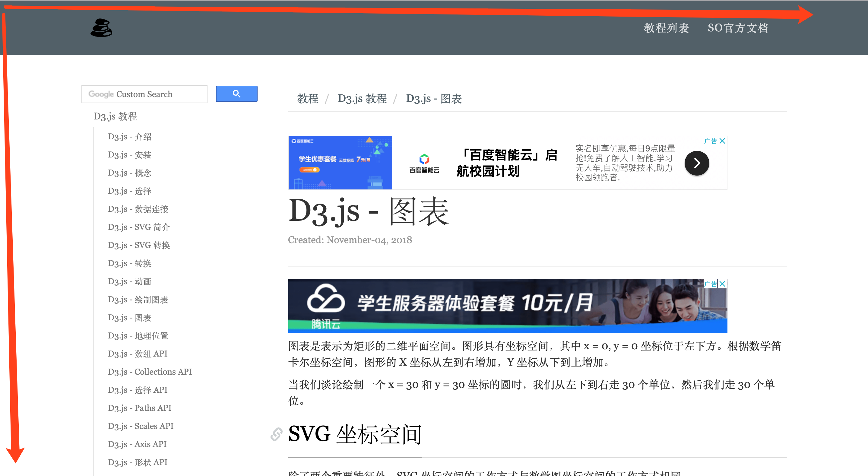Go to 教程 breadcrumb link
868x476 pixels.
307,99
